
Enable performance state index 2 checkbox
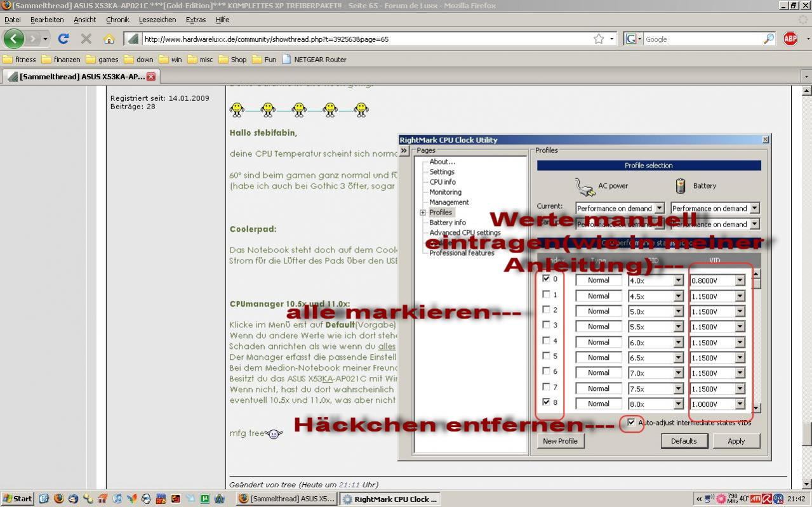click(x=547, y=310)
